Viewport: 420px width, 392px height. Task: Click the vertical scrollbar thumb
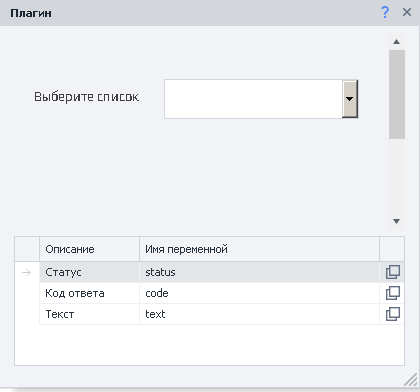click(397, 94)
